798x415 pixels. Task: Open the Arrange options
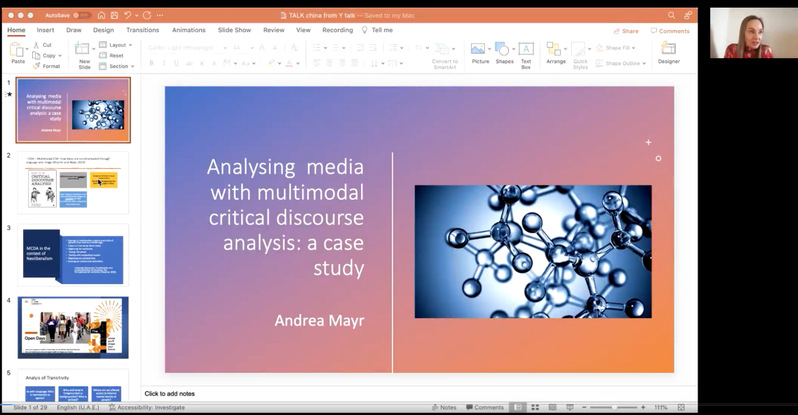556,52
